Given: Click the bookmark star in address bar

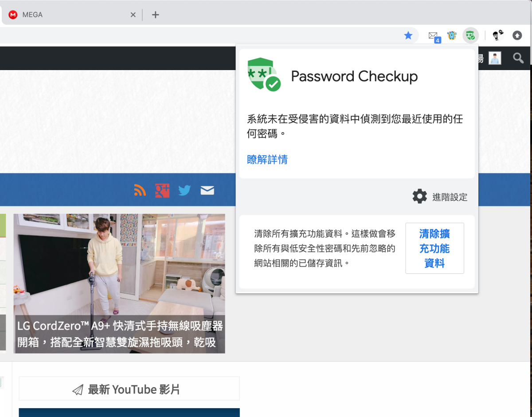Looking at the screenshot, I should click(408, 35).
